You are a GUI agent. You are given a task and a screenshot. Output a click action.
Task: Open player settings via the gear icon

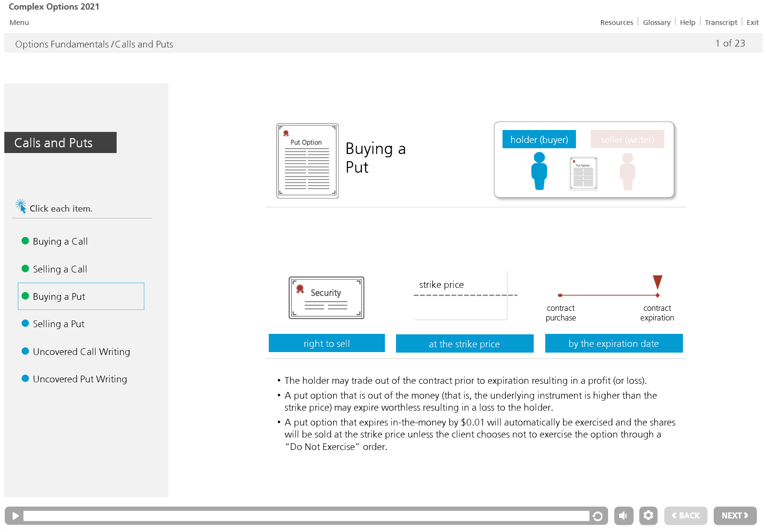pos(648,516)
